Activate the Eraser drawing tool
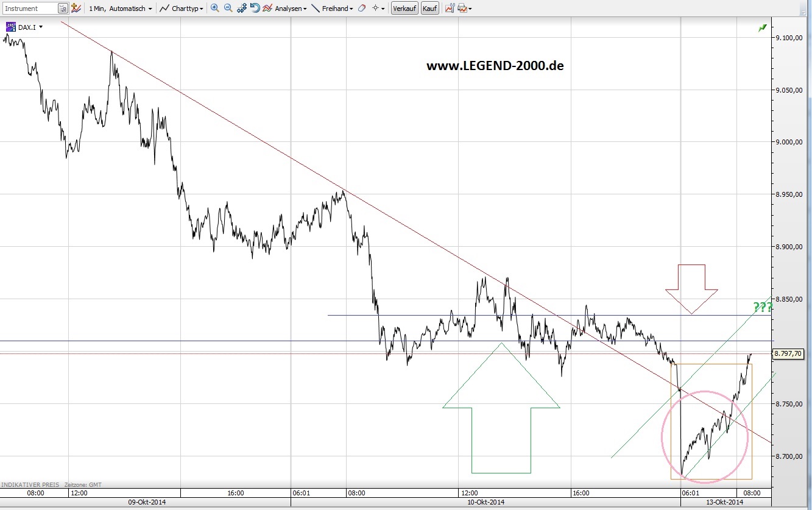This screenshot has height=510, width=812. [362, 8]
